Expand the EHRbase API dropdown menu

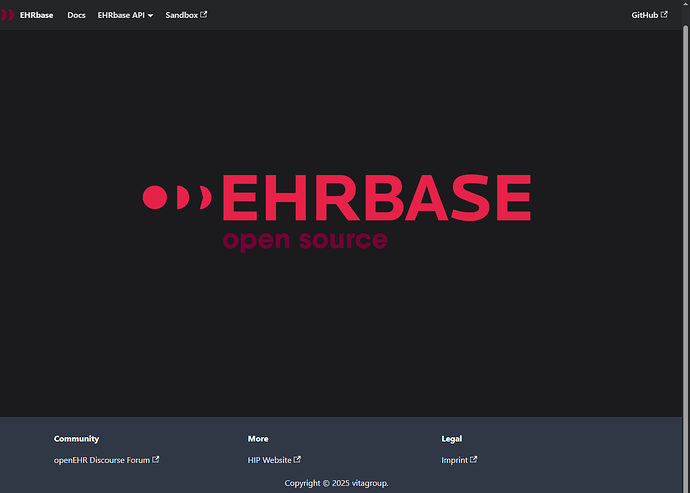[x=121, y=15]
